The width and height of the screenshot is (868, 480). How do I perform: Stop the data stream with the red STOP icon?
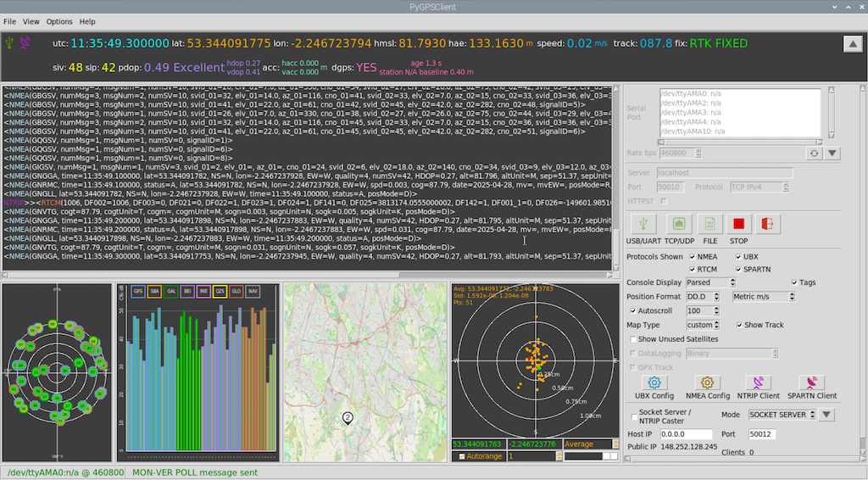738,224
